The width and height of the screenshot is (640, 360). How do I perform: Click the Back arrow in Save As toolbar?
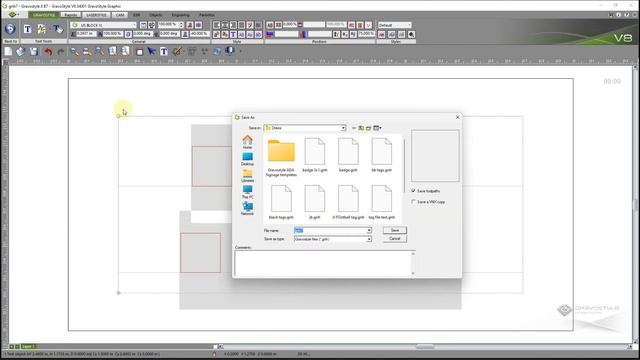pos(354,128)
